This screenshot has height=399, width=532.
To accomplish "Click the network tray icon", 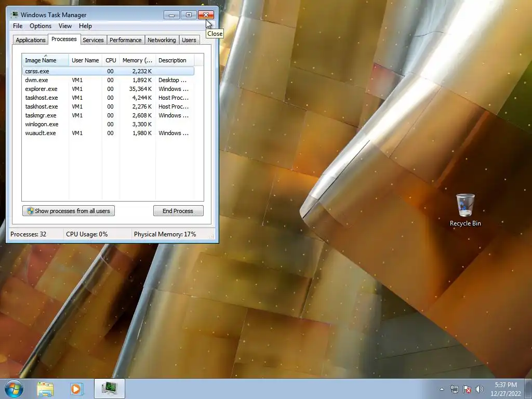I will point(454,389).
